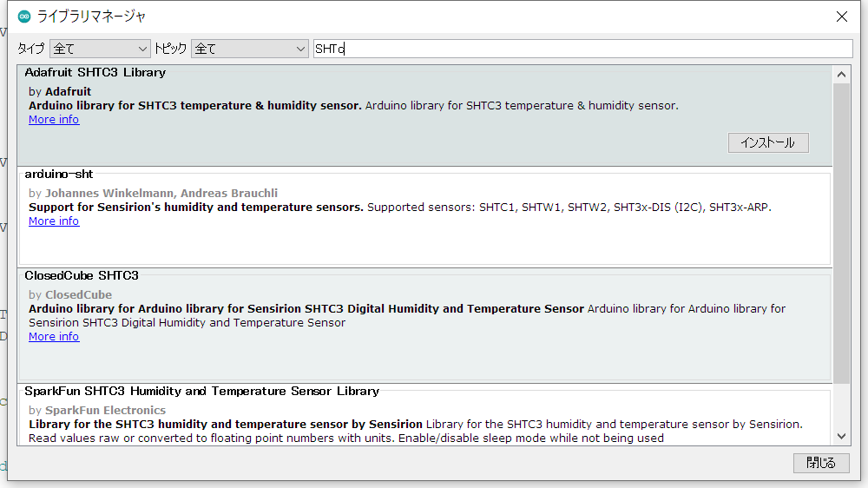This screenshot has width=868, height=488.
Task: Open More info link for ClosedCube SHTC3
Action: (x=54, y=337)
